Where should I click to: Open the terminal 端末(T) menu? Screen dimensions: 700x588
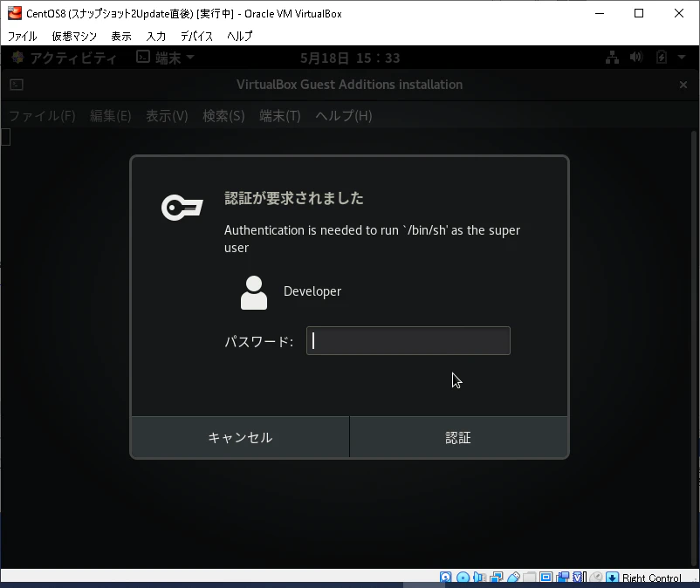pyautogui.click(x=280, y=116)
